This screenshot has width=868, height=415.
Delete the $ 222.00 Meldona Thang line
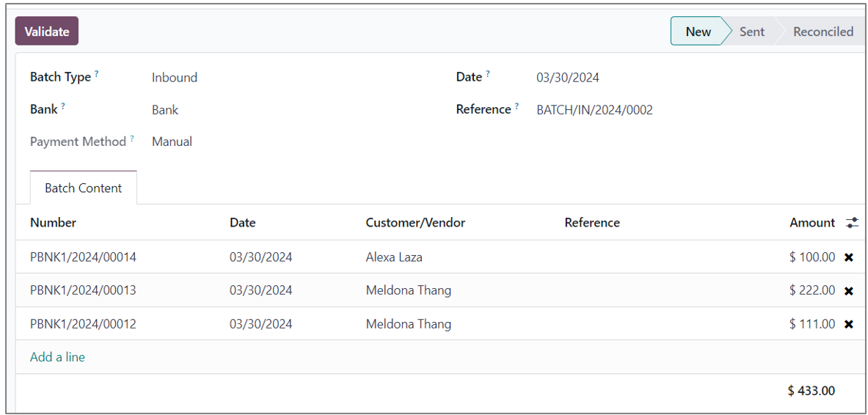tap(849, 290)
